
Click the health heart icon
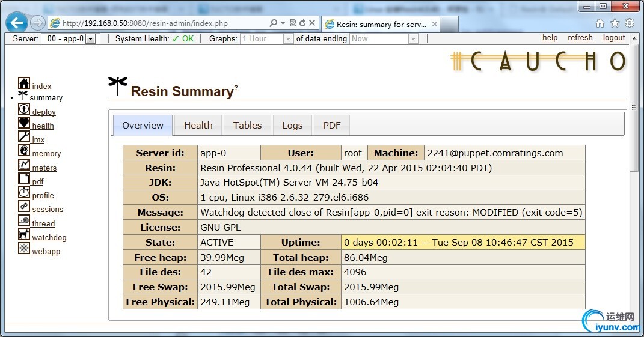tap(24, 123)
